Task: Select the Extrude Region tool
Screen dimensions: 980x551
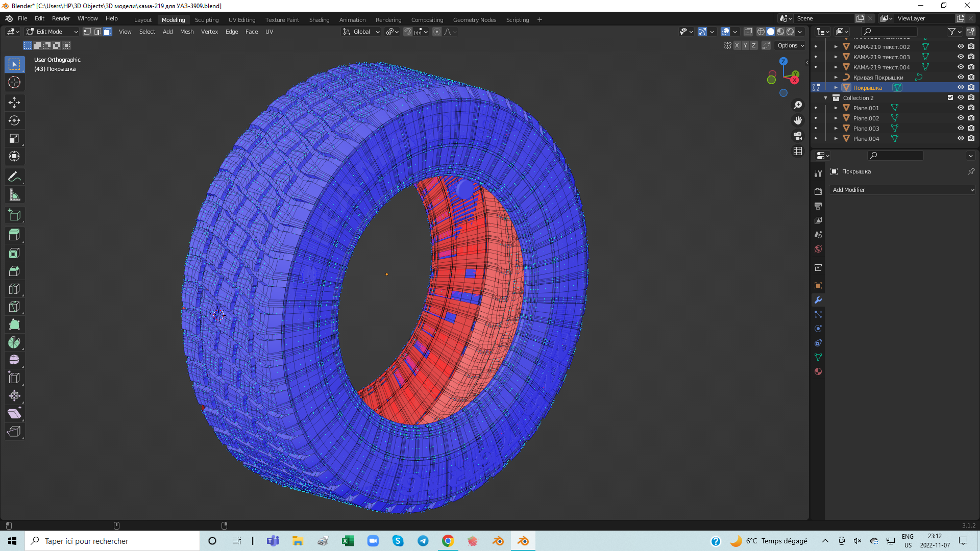Action: [x=14, y=235]
